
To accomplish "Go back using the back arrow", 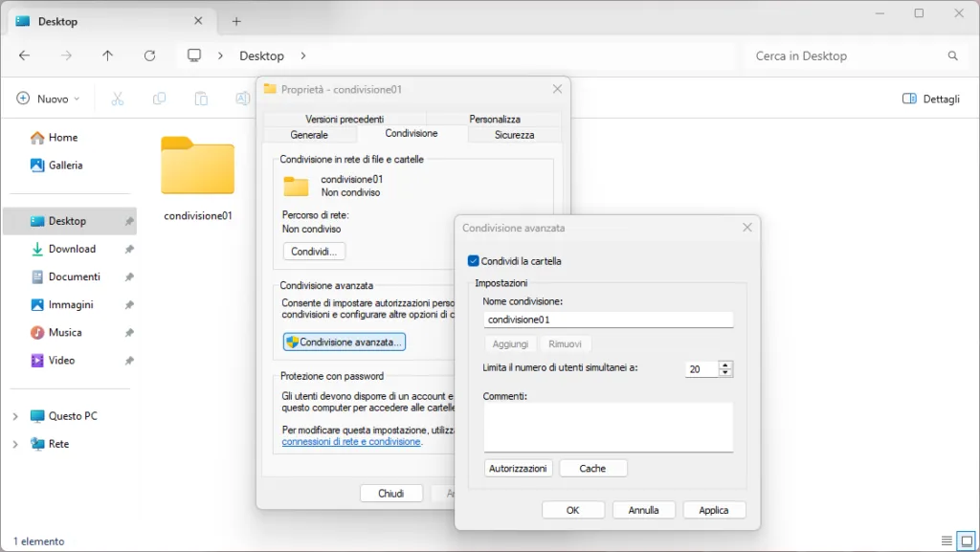I will pos(25,55).
